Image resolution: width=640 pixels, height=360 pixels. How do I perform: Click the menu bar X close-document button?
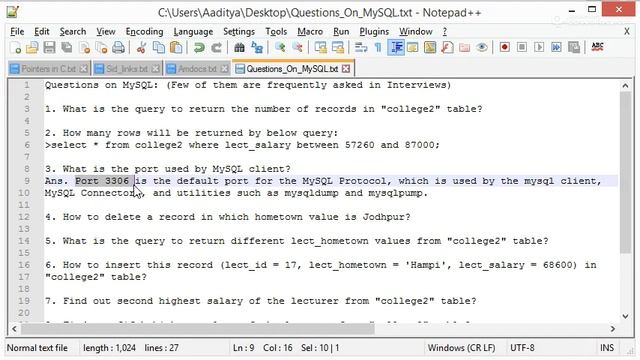click(627, 31)
